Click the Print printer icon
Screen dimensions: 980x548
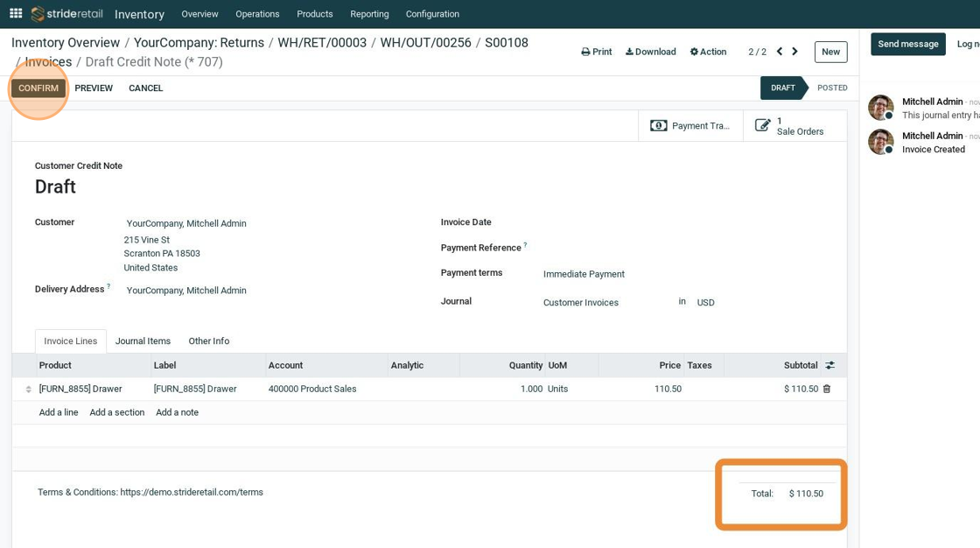click(586, 52)
